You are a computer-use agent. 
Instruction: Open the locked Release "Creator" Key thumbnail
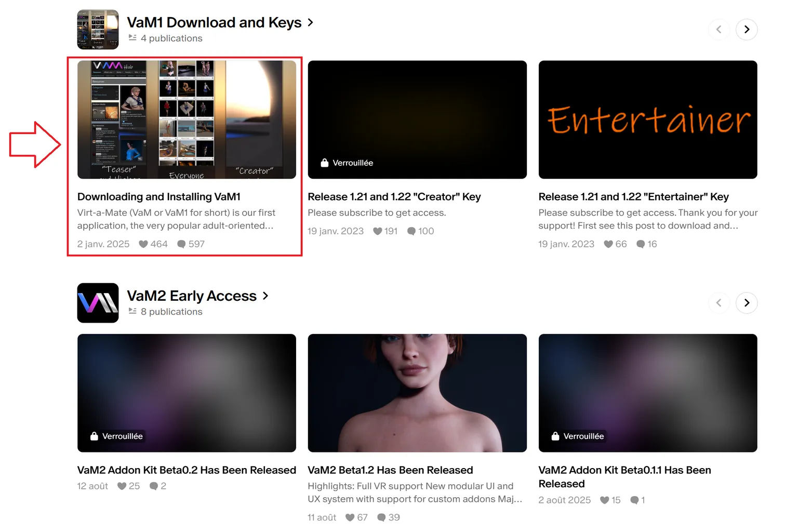(x=417, y=119)
